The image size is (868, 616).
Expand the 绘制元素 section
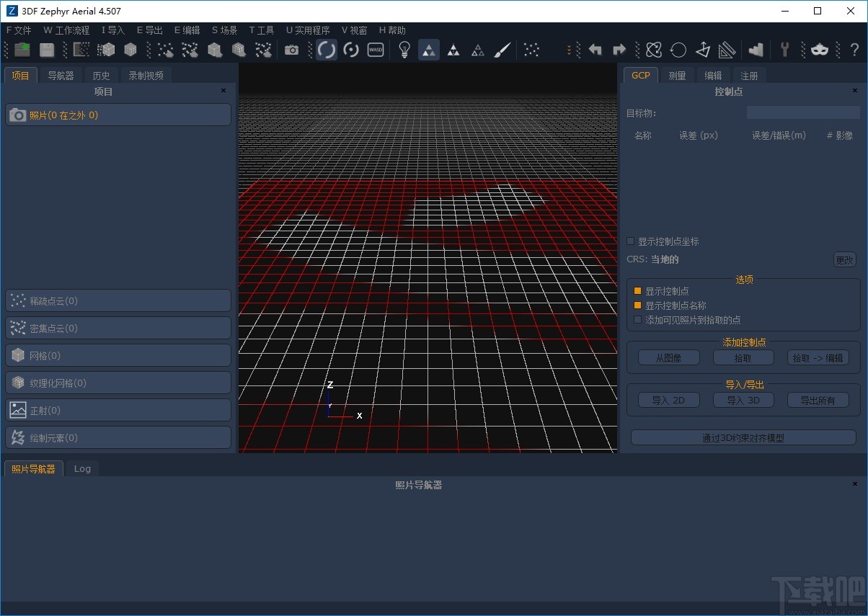click(x=118, y=437)
